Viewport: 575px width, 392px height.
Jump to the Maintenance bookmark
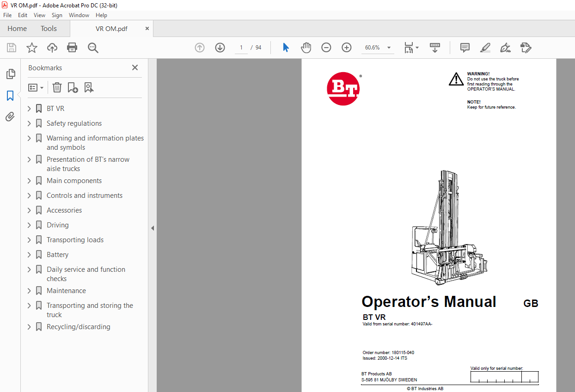pos(66,291)
